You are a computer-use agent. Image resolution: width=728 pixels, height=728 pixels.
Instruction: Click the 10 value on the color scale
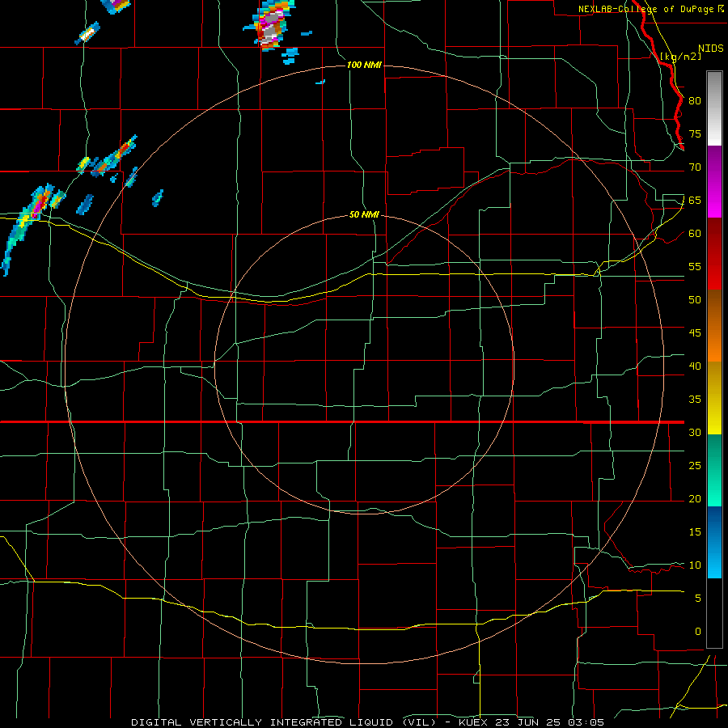[695, 565]
